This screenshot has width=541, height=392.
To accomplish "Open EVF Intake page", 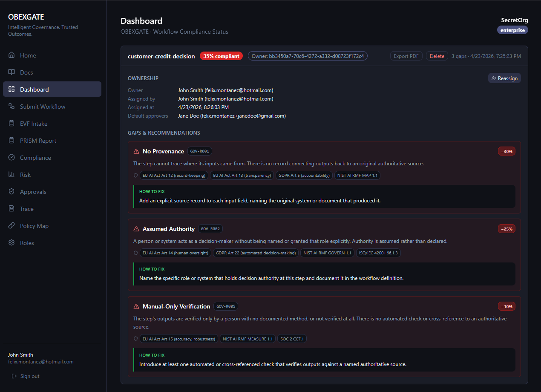I will [x=52, y=124].
